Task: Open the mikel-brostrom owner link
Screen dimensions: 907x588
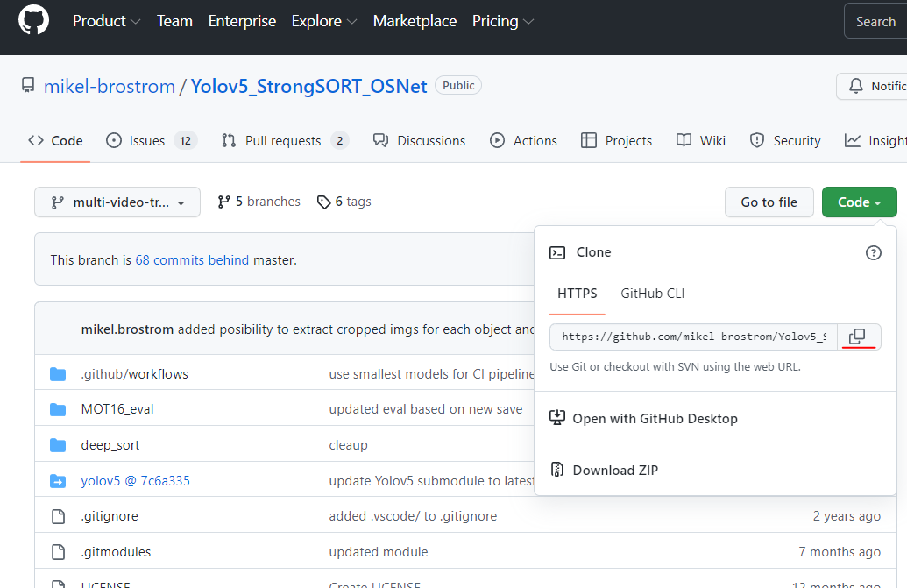Action: tap(110, 86)
